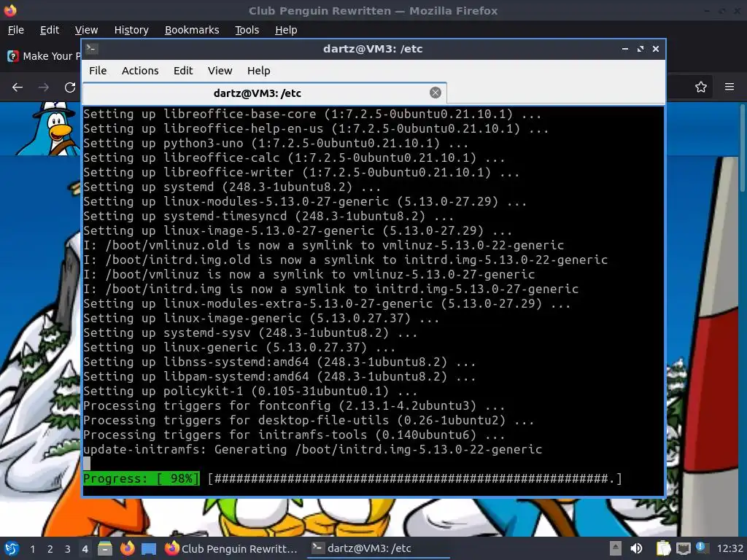Open the network connection tray icon
The height and width of the screenshot is (560, 747).
(683, 548)
